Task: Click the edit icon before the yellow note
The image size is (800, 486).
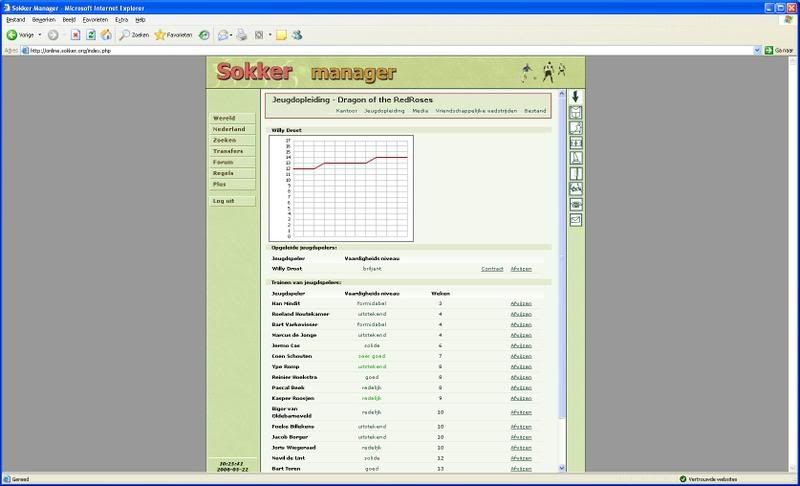Action: coord(259,35)
